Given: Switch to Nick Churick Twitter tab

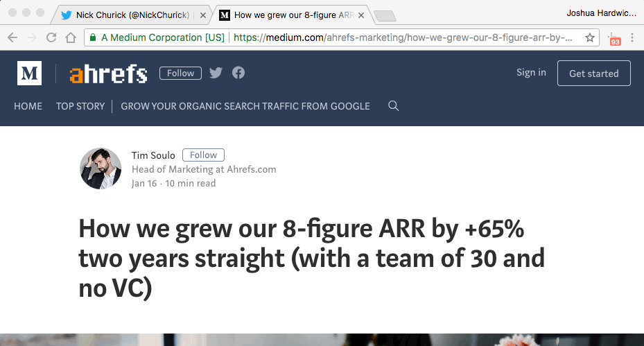Looking at the screenshot, I should 132,15.
